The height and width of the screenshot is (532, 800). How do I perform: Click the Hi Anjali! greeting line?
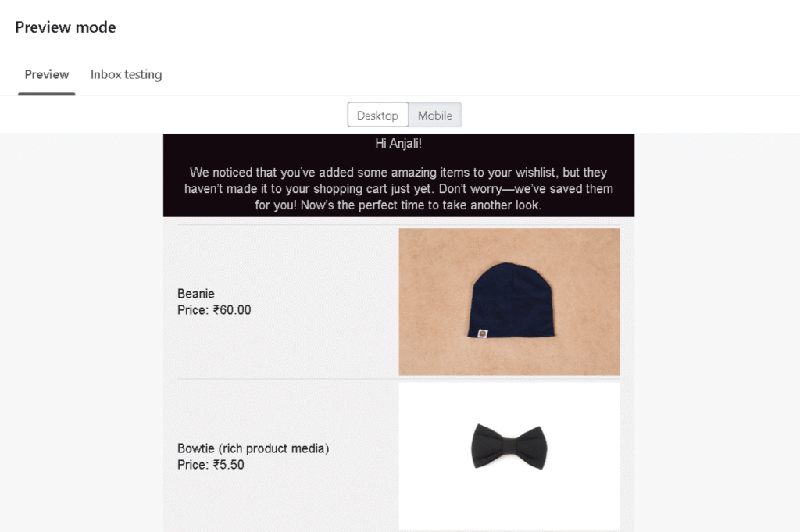[398, 144]
